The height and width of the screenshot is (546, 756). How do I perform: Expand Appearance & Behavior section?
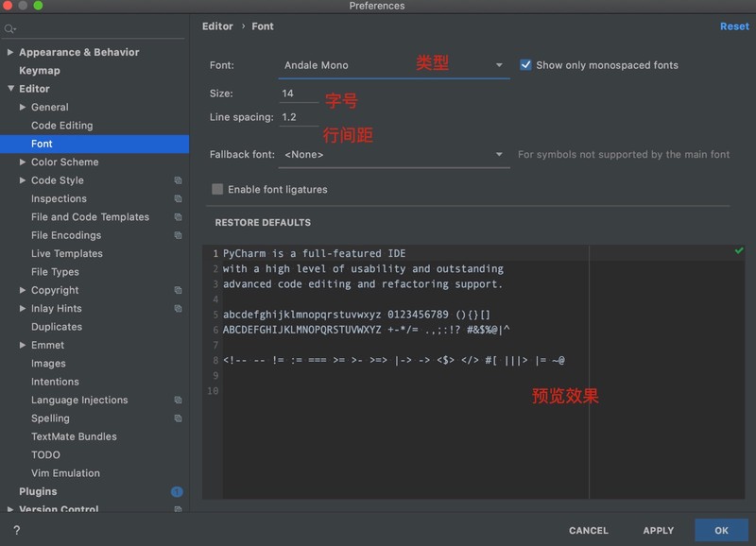[x=10, y=52]
